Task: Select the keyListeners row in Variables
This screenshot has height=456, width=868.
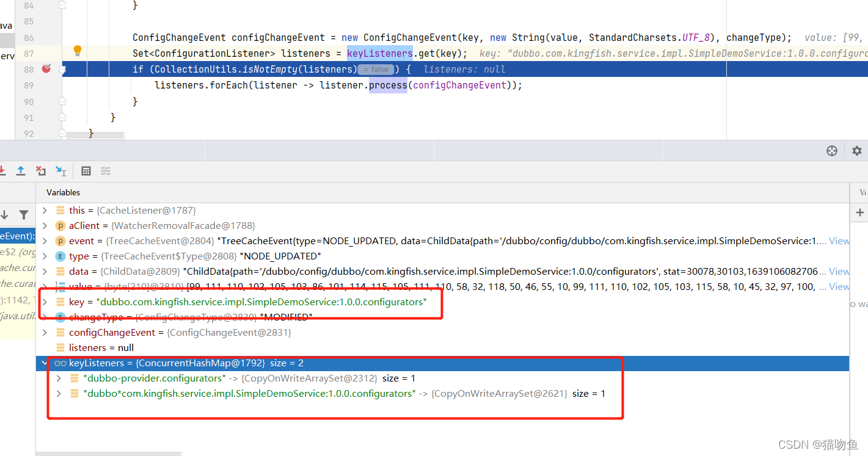Action: 442,363
